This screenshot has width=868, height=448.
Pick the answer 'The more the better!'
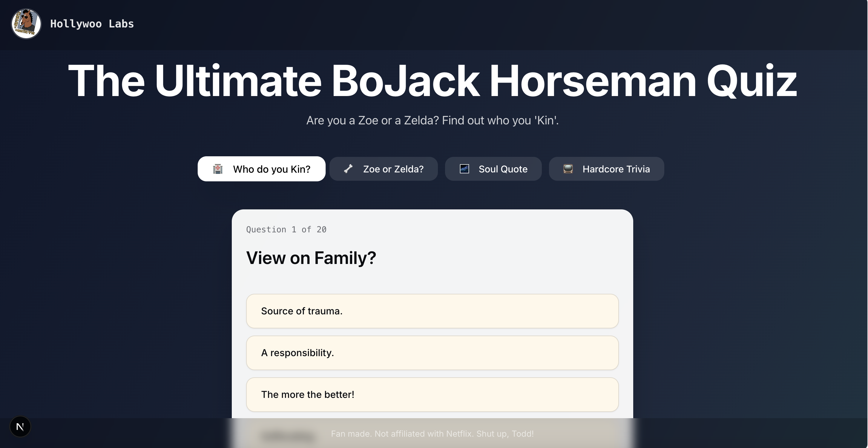tap(432, 394)
